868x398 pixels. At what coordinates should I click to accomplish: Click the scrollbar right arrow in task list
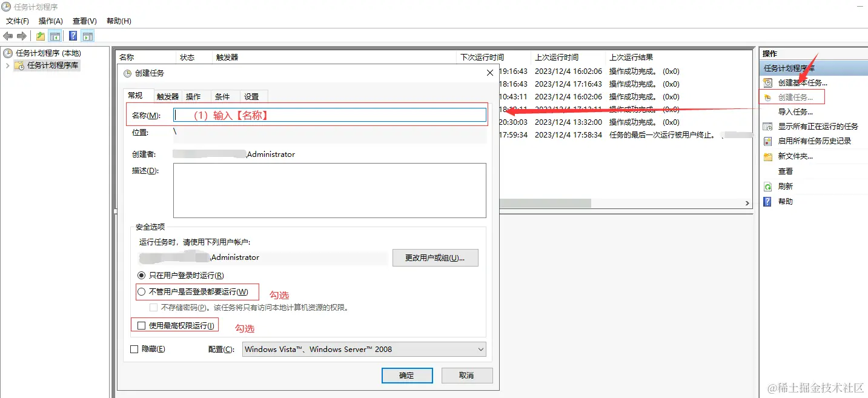coord(747,204)
